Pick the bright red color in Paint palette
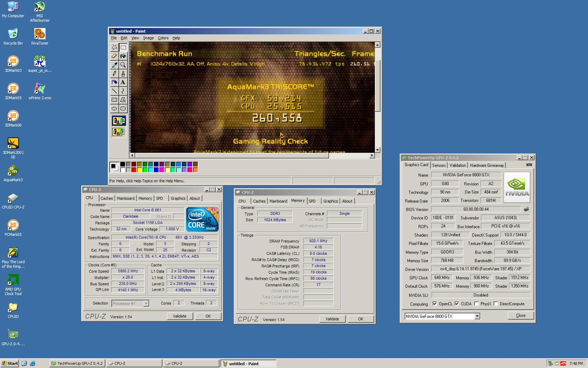588x368 pixels. tap(134, 170)
